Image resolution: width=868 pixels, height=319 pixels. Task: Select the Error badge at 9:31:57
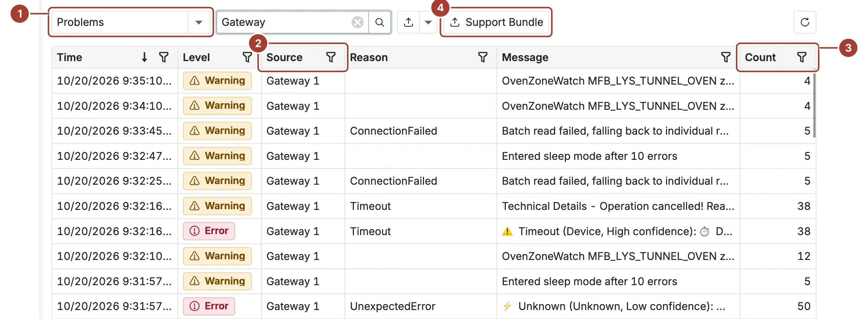click(209, 306)
